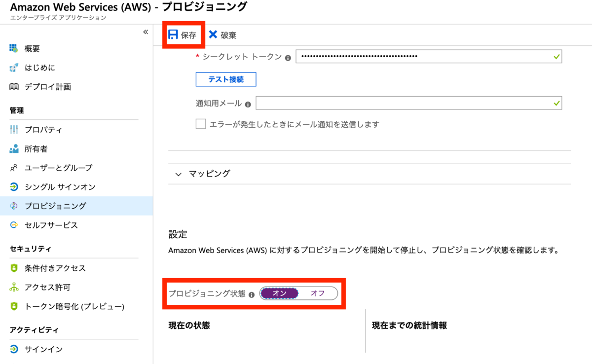Click the 現在までの統計情報 heading
This screenshot has width=592, height=364.
pos(409,326)
